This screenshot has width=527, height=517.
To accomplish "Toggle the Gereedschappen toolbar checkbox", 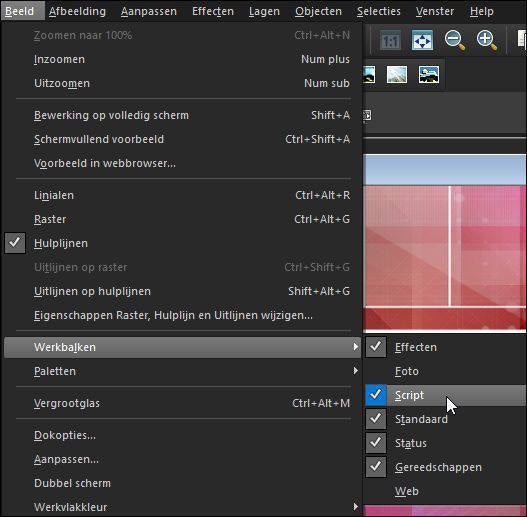I will 376,467.
